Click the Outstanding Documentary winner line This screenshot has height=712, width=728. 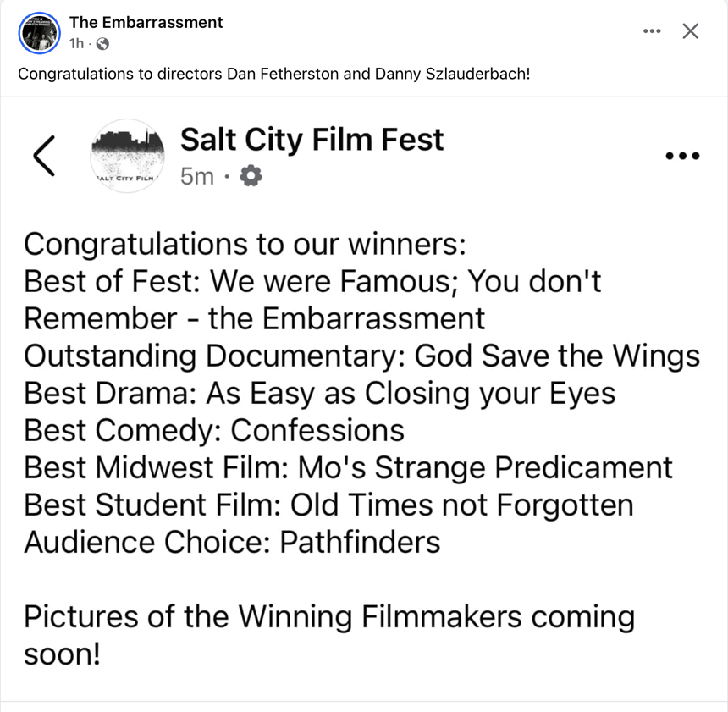pyautogui.click(x=361, y=356)
